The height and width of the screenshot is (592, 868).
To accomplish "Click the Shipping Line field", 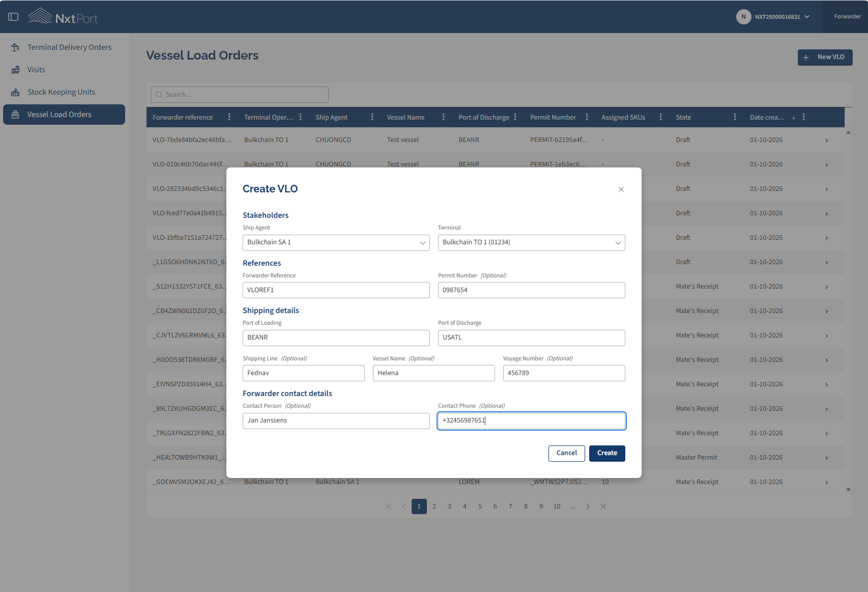I will click(x=304, y=373).
